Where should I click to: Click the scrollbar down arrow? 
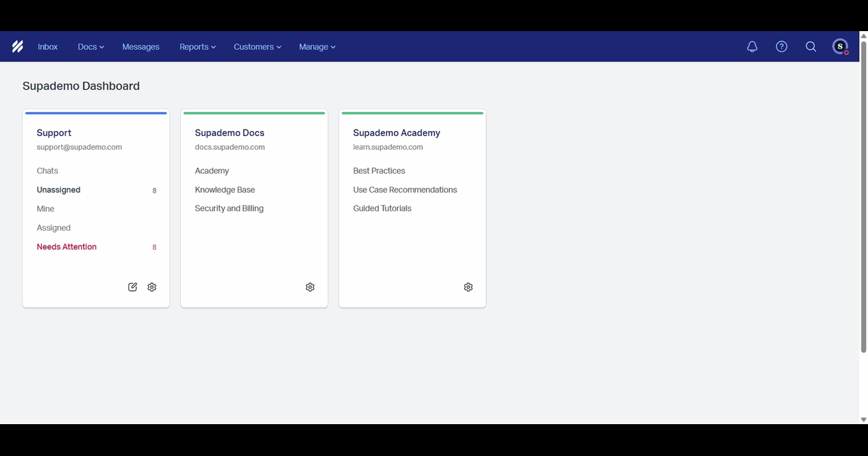[864, 419]
